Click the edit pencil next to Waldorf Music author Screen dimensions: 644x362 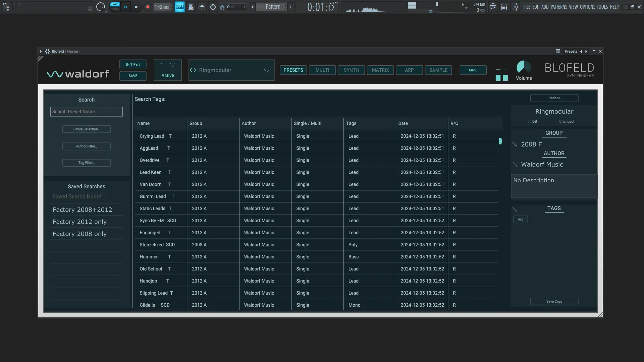[x=515, y=165]
